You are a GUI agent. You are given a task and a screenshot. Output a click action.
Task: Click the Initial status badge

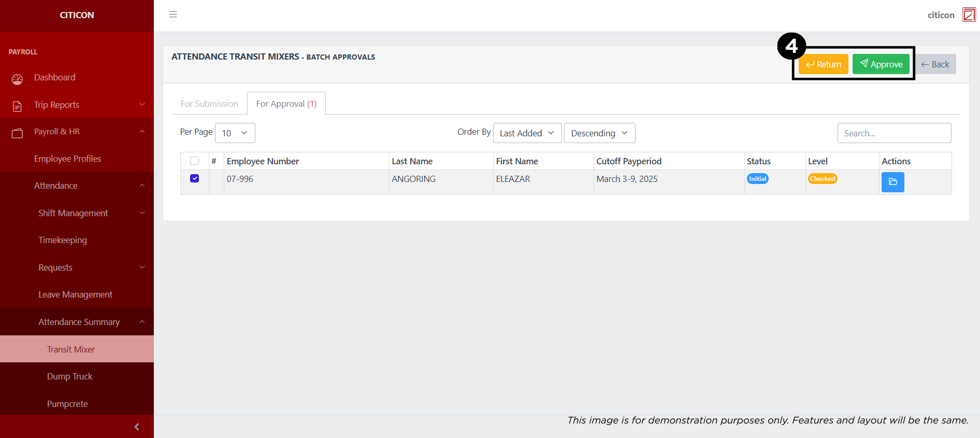coord(757,179)
